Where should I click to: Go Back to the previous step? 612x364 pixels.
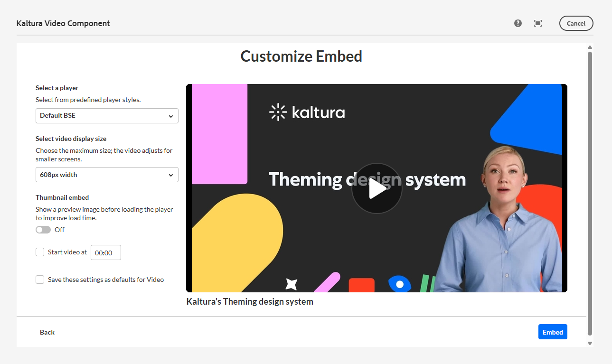coord(47,332)
